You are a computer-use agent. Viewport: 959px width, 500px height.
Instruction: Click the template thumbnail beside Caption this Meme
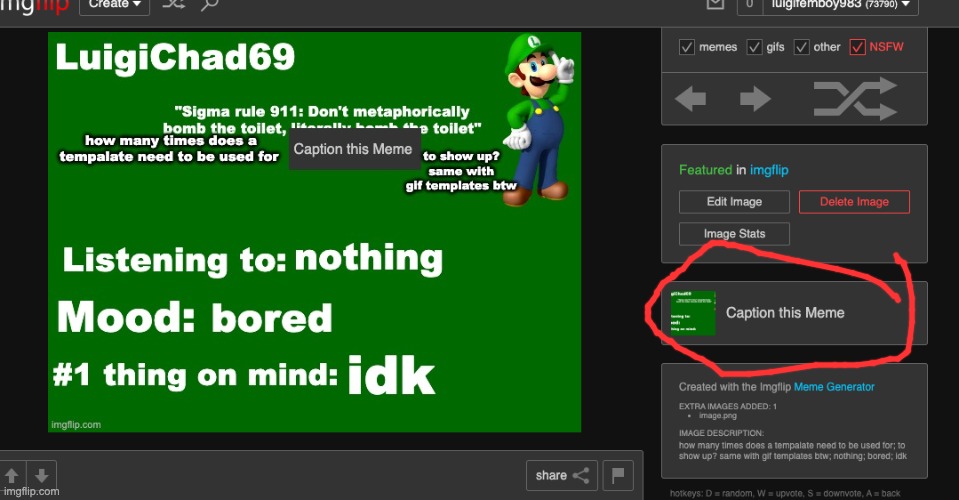pyautogui.click(x=692, y=313)
